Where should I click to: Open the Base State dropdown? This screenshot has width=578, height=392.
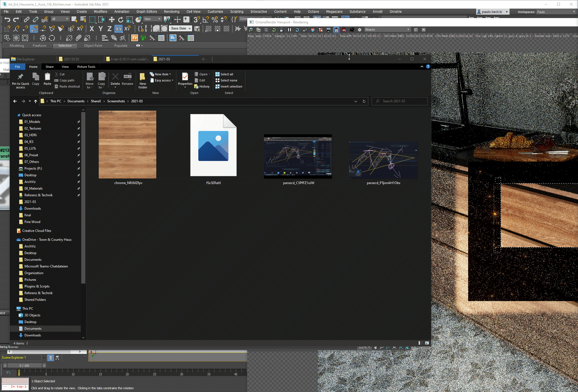coord(181,28)
